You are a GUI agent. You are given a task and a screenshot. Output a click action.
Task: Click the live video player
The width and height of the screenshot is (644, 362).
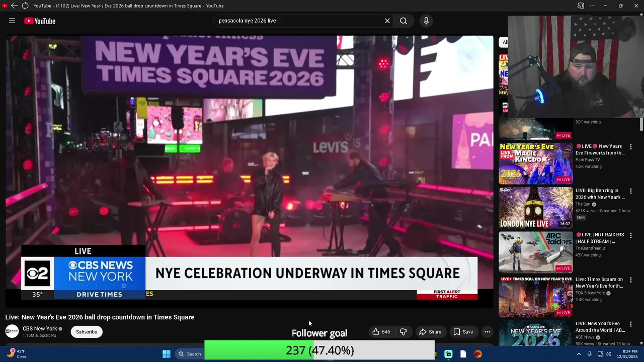[250, 171]
